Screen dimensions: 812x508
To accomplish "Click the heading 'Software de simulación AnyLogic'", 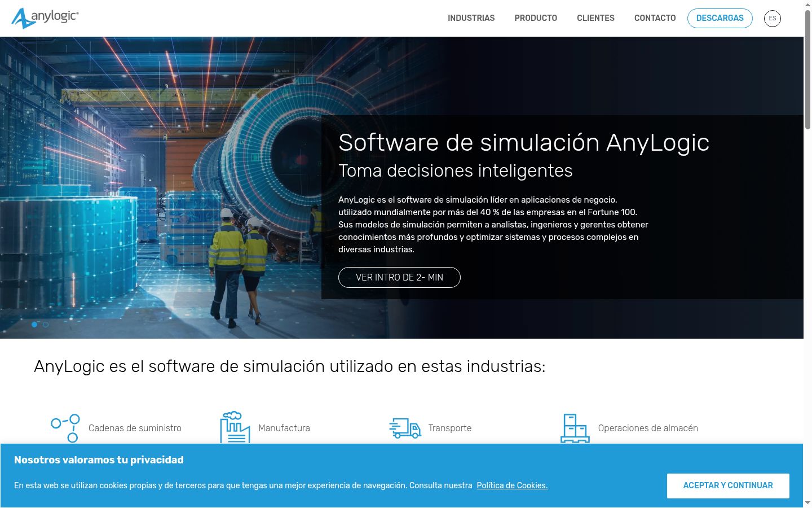I will [524, 142].
